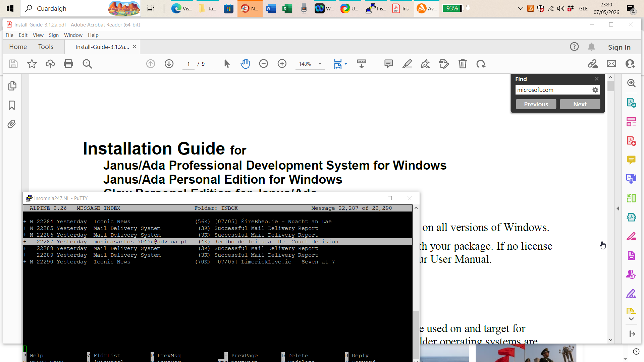Image resolution: width=644 pixels, height=362 pixels.
Task: Open Find settings gear dropdown
Action: pos(595,90)
